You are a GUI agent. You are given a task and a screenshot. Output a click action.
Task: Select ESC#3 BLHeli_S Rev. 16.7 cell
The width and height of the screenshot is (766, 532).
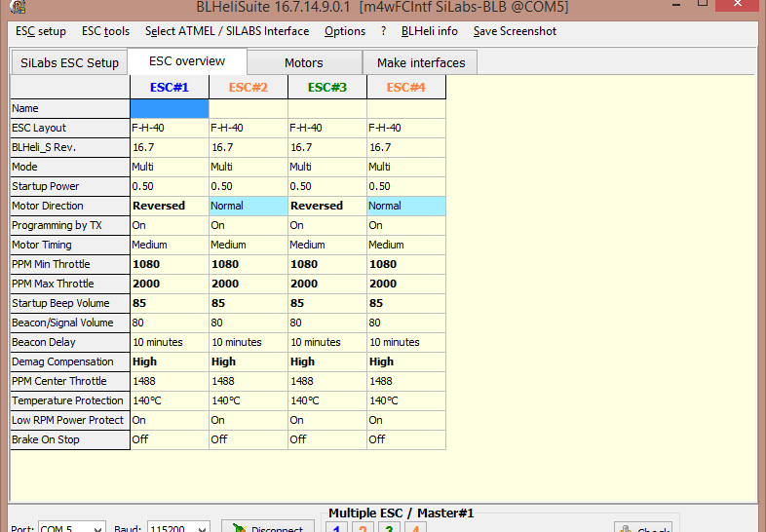327,147
